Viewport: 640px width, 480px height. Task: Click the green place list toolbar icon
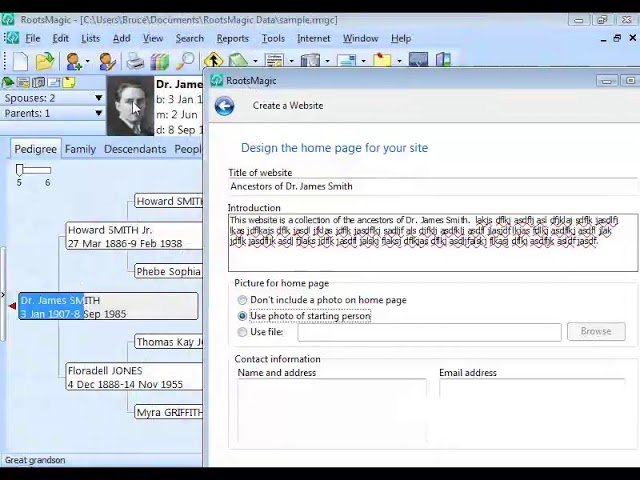238,60
